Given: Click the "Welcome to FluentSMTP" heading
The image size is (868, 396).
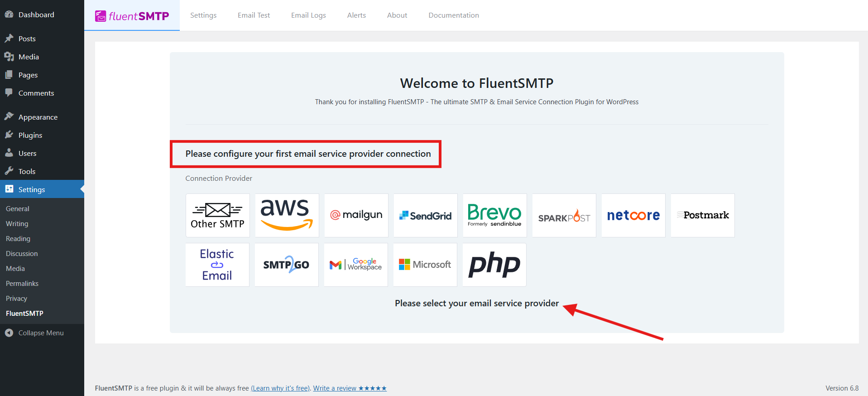Looking at the screenshot, I should pos(477,83).
